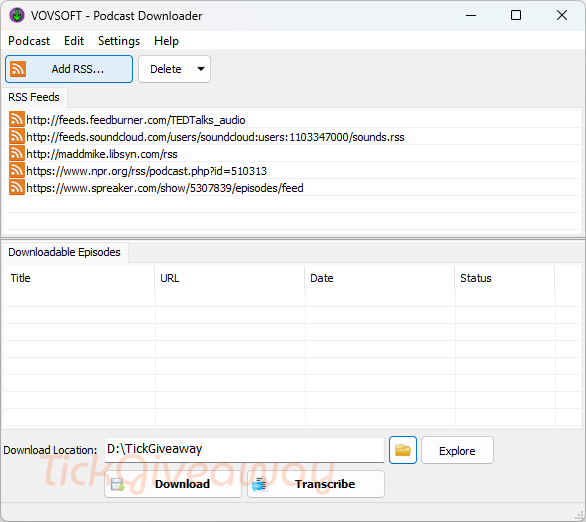Click RSS icon of maddmike.libsyn feed

[17, 154]
